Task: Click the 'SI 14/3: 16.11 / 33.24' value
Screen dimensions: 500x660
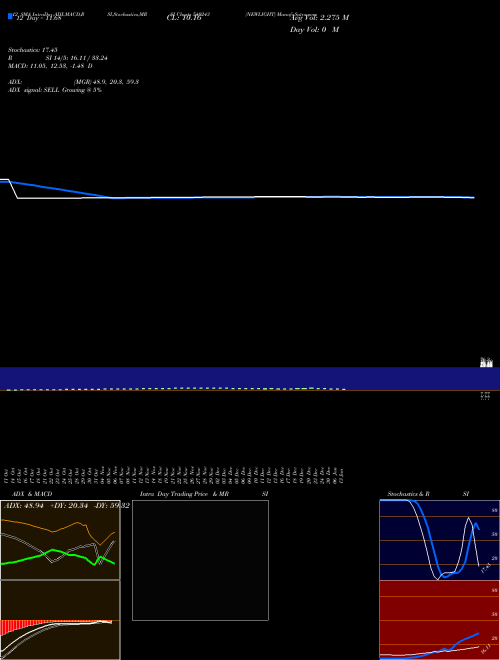Action: point(76,58)
